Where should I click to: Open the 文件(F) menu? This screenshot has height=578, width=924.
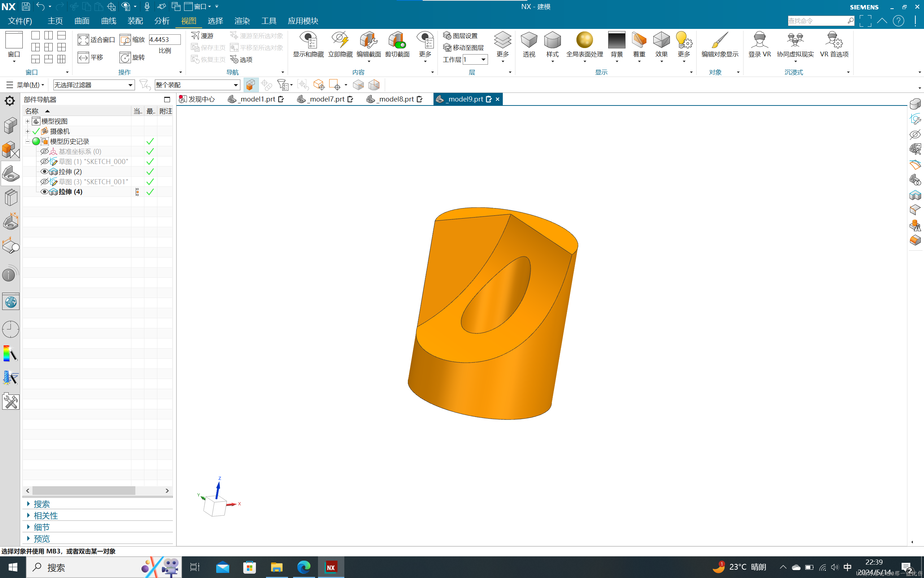(20, 21)
